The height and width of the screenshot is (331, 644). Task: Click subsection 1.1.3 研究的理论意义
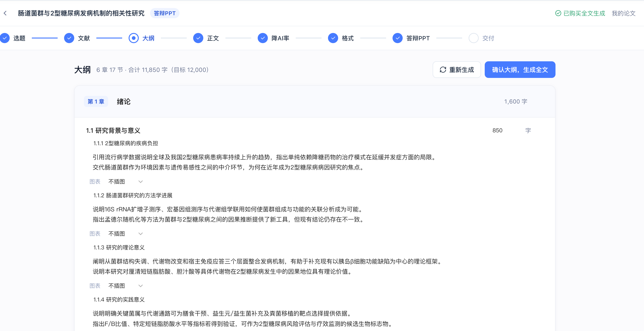pyautogui.click(x=119, y=248)
